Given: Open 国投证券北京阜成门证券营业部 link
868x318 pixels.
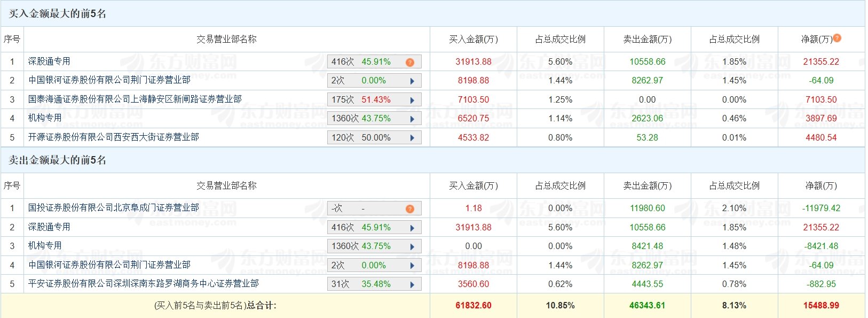Looking at the screenshot, I should pos(113,208).
